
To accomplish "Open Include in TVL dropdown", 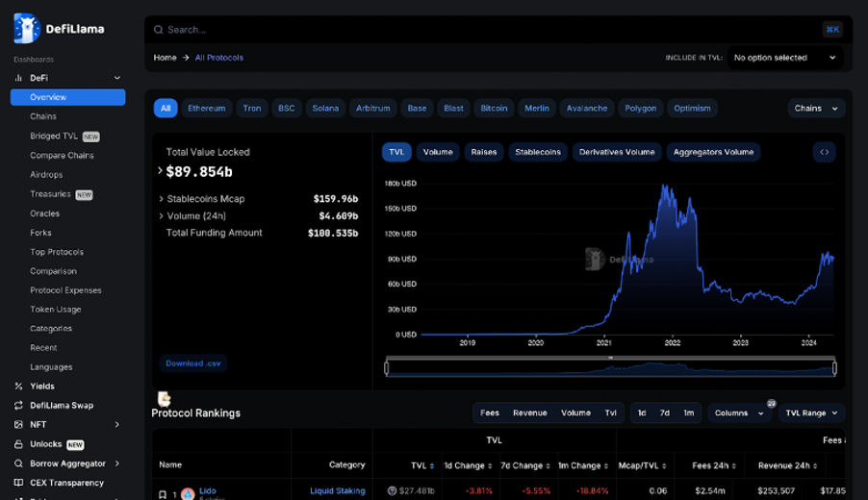I will pos(785,58).
